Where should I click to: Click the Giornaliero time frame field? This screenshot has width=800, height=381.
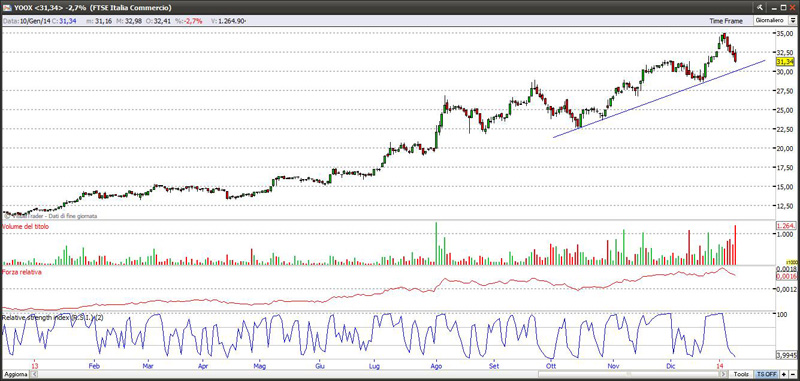coord(770,20)
